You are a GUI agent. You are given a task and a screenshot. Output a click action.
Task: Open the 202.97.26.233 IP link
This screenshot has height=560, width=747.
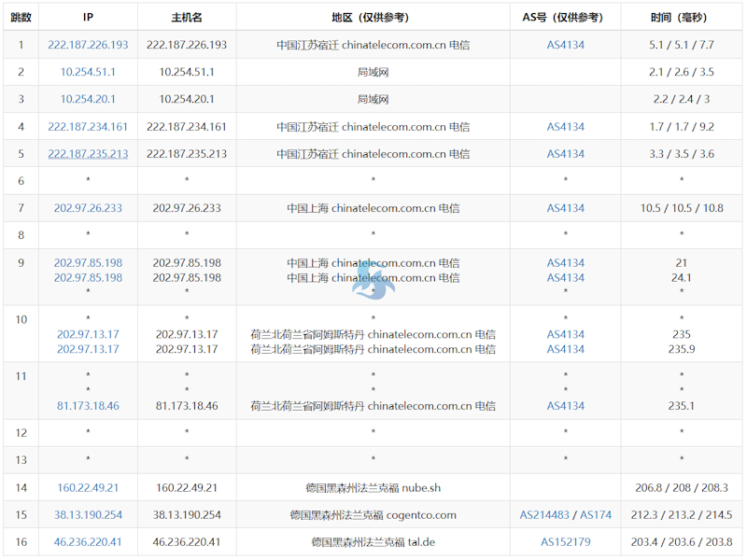coord(88,208)
